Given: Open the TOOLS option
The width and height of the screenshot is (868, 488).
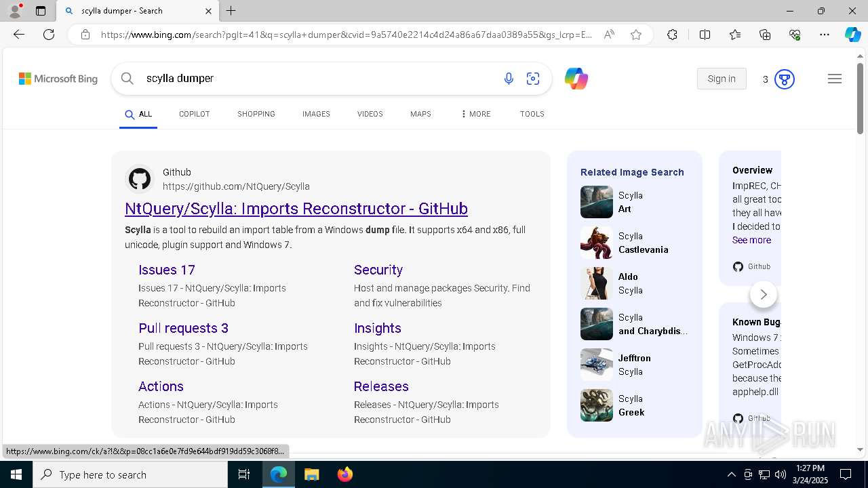Looking at the screenshot, I should coord(532,114).
